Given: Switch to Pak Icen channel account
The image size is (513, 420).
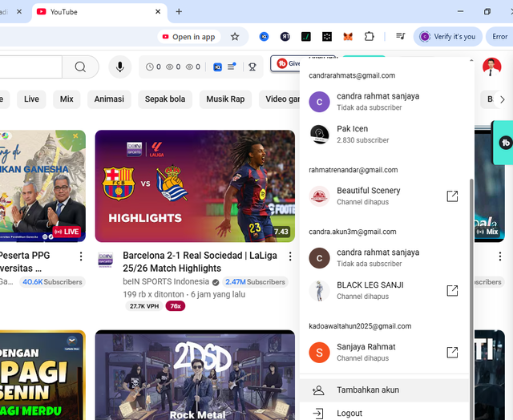Looking at the screenshot, I should 384,134.
